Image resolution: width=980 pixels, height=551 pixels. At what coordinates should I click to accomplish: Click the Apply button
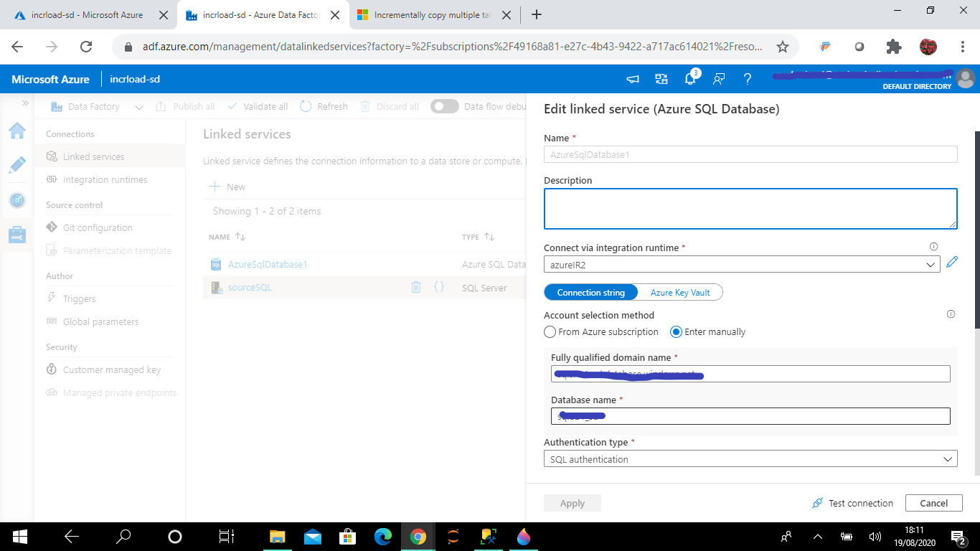pyautogui.click(x=573, y=503)
